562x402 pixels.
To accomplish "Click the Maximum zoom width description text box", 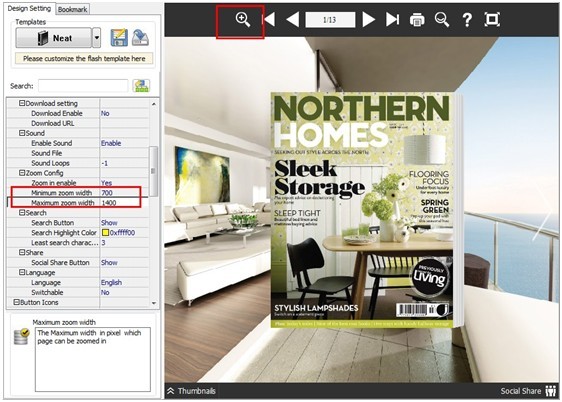I will coord(93,359).
